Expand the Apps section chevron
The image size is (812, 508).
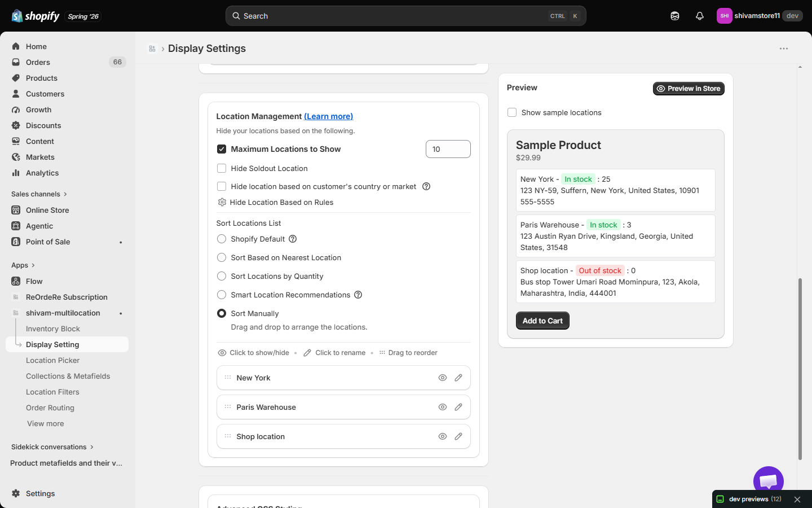(33, 265)
